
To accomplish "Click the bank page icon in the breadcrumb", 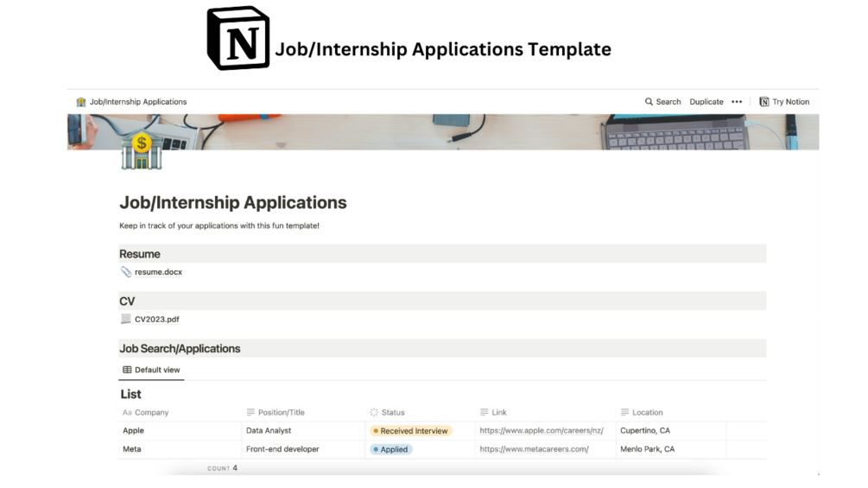I will [x=81, y=102].
